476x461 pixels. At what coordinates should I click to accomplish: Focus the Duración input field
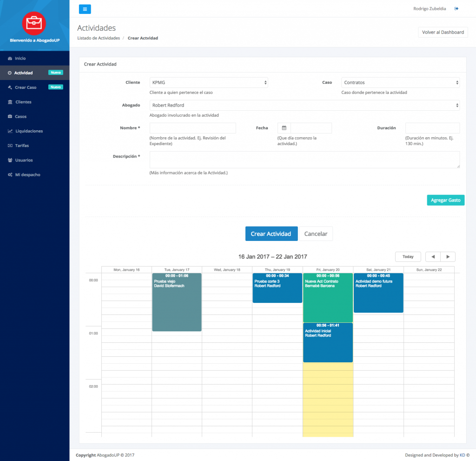432,128
